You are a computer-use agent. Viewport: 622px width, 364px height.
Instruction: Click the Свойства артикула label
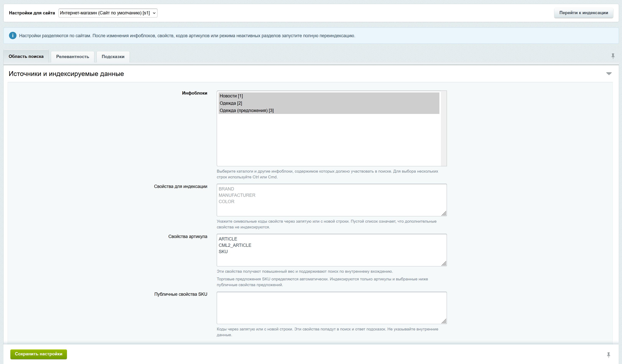[x=188, y=236]
